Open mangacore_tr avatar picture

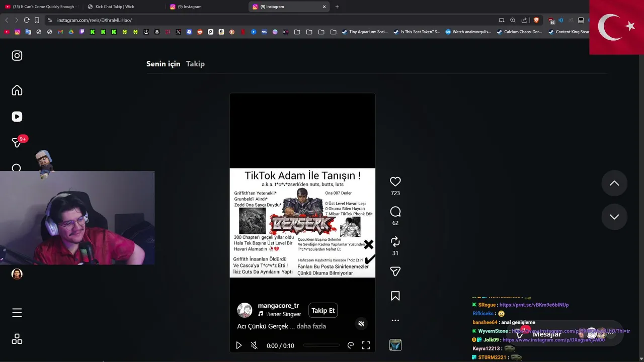point(245,310)
